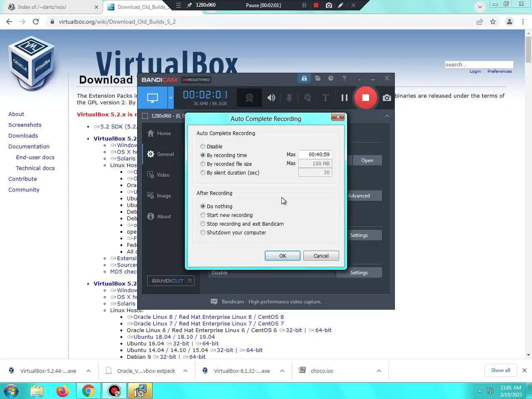Toggle Bandicam mouse click effect icon
Viewport: 532px width, 399px height.
point(308,98)
